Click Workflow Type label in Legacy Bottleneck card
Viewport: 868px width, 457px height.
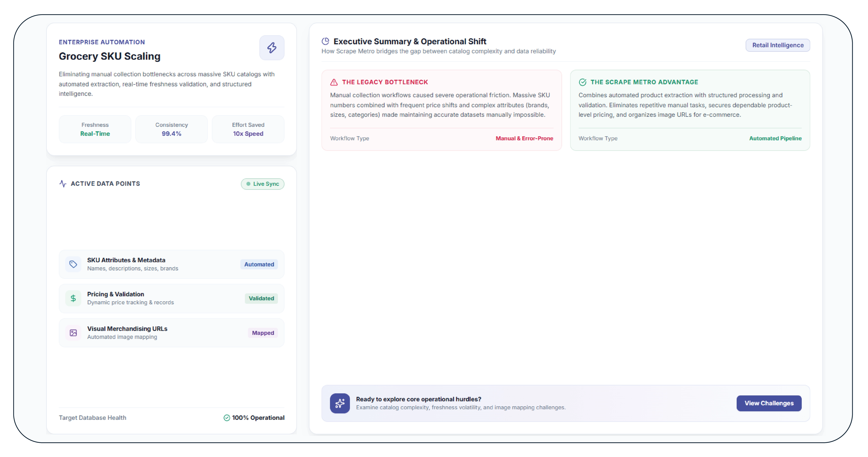tap(349, 138)
